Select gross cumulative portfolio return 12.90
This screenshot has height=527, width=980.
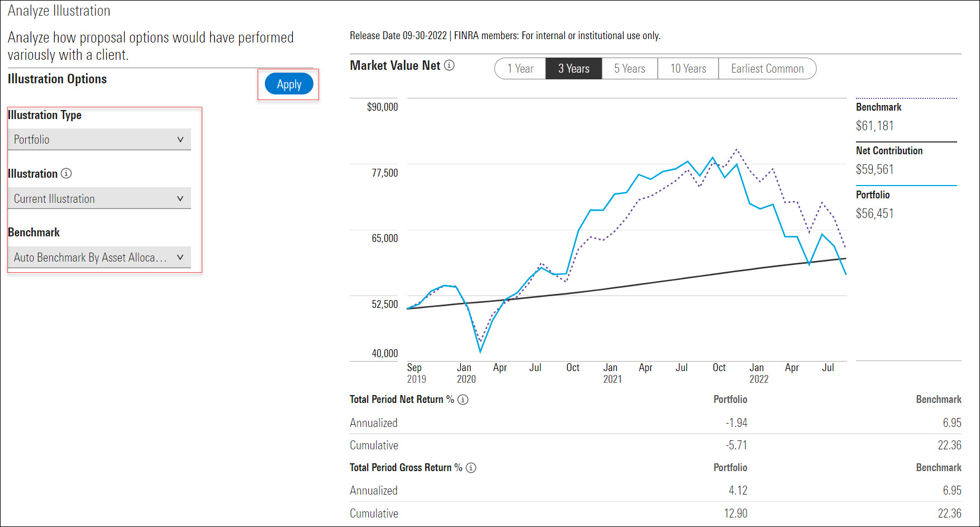736,514
